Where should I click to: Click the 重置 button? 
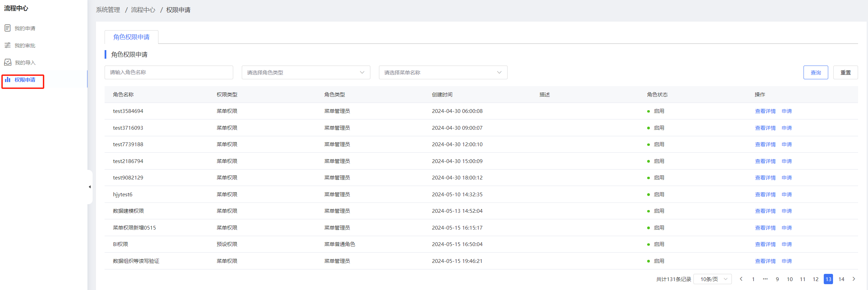[x=846, y=72]
